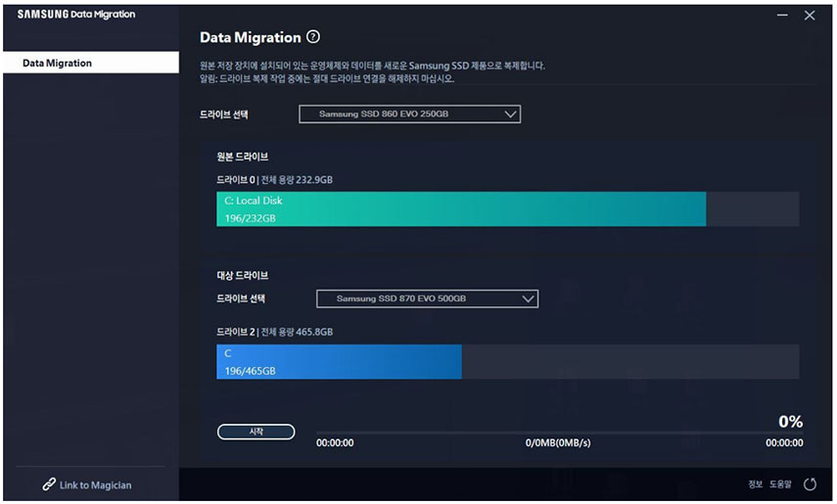Viewport: 837px width, 504px height.
Task: Select the green C: Local Disk source partition
Action: (x=460, y=209)
